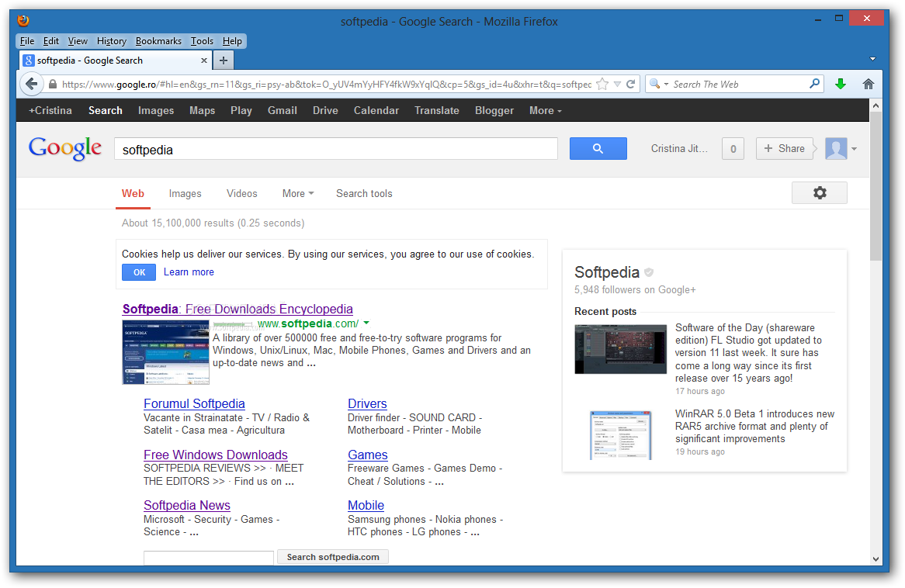905x588 pixels.
Task: Click the padlock site identity icon
Action: click(53, 85)
